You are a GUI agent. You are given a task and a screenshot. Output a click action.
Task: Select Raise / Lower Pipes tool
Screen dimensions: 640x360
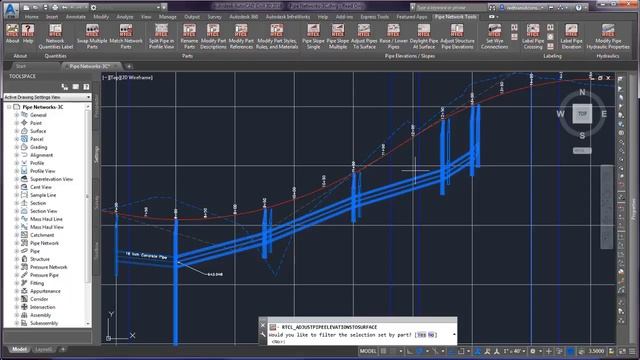click(393, 36)
